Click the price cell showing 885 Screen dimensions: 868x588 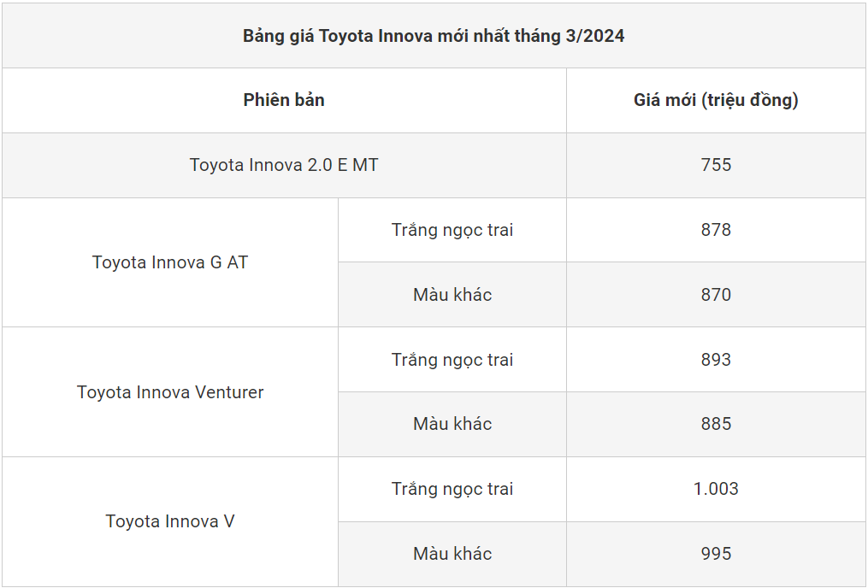[716, 424]
